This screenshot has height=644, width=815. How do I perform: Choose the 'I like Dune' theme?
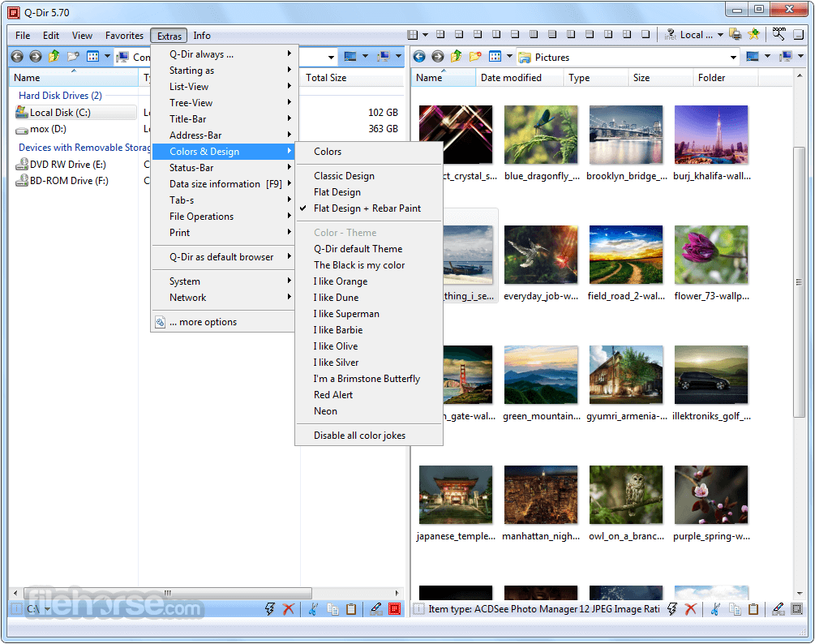[368, 298]
